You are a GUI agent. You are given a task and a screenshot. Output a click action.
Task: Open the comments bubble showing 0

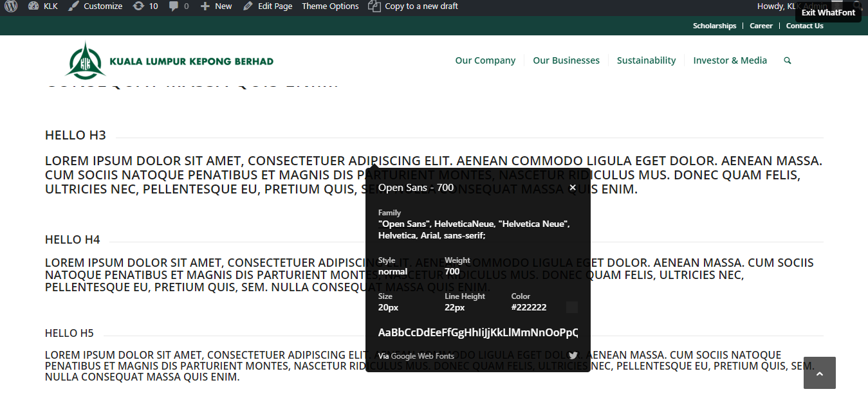(x=179, y=6)
